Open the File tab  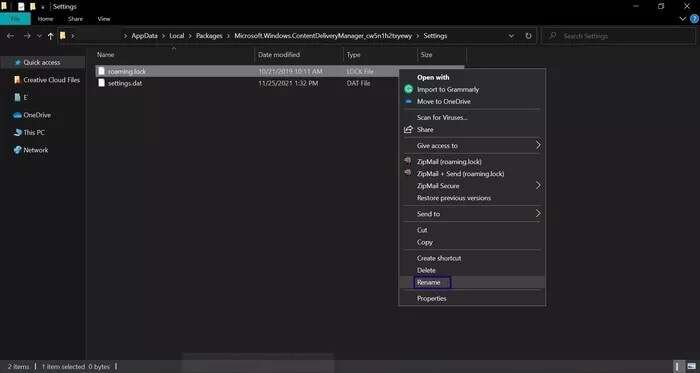tap(15, 19)
